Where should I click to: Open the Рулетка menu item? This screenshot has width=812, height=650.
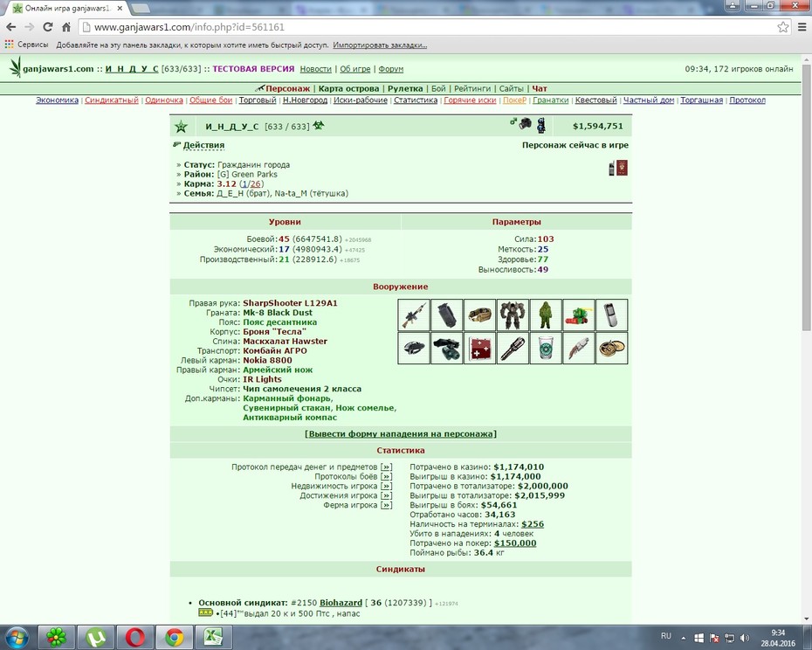(405, 88)
